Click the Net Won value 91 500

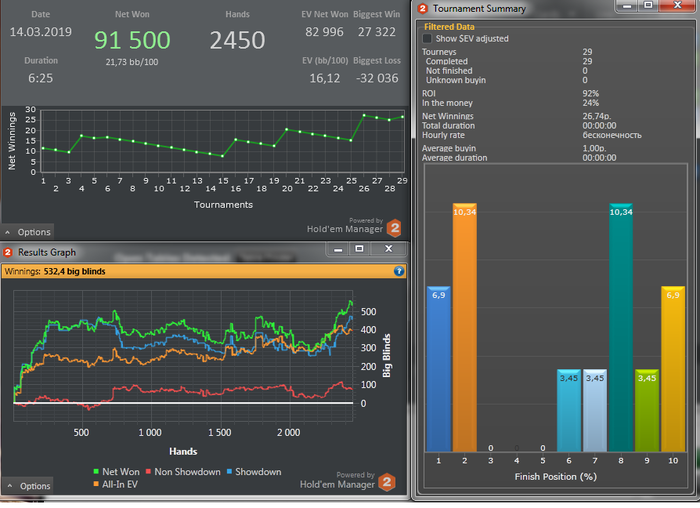click(132, 40)
